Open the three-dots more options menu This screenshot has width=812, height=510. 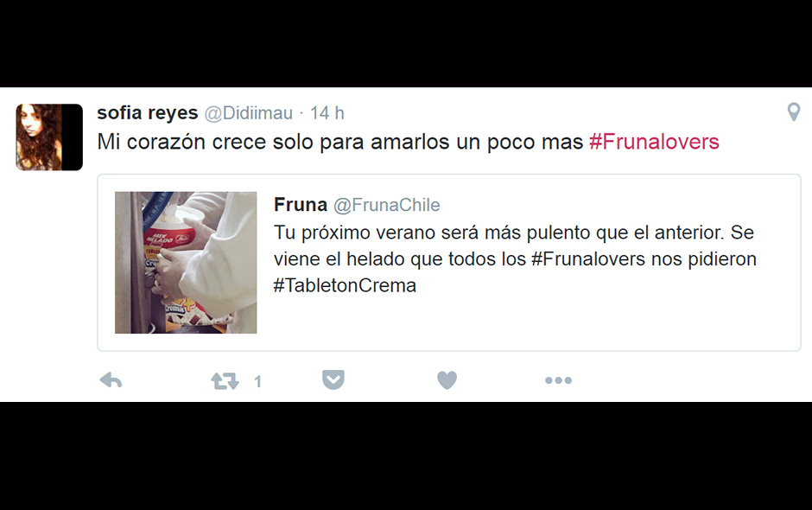pyautogui.click(x=558, y=380)
